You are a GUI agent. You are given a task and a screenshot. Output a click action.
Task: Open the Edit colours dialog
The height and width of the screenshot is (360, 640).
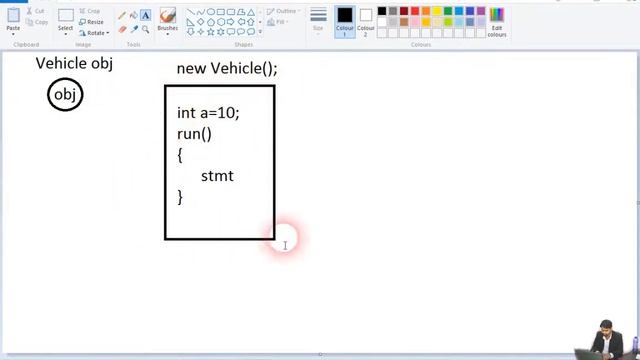click(x=497, y=22)
